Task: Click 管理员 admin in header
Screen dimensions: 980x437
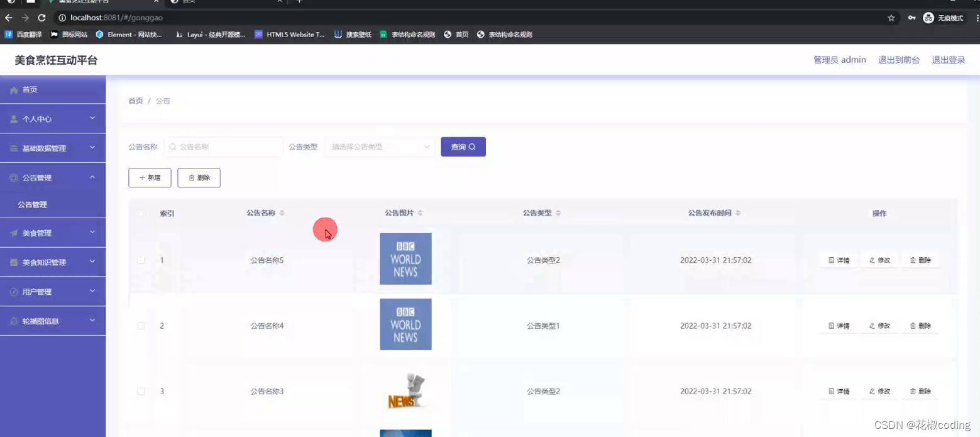Action: point(840,60)
